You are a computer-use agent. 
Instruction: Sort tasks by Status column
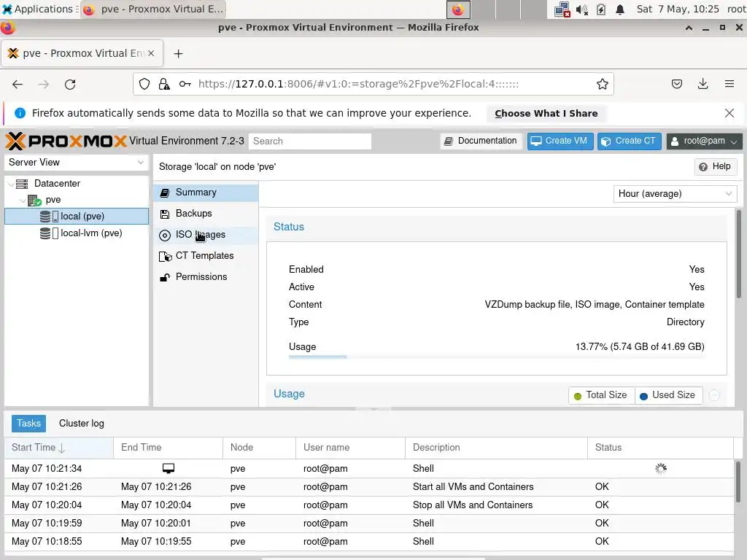pos(660,448)
